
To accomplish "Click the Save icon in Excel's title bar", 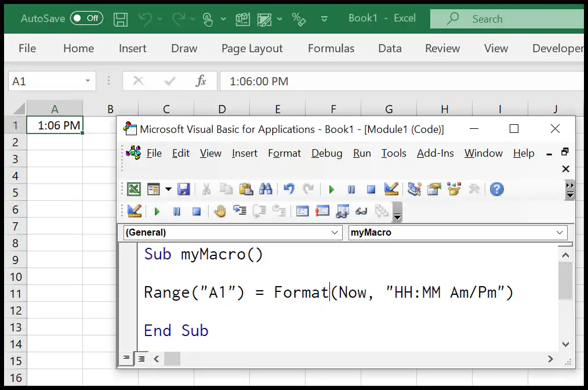I will 121,19.
